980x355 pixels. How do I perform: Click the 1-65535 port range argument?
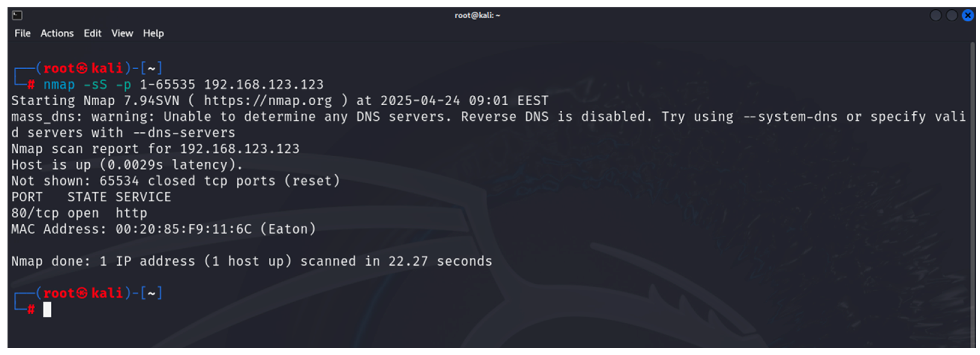[x=167, y=84]
